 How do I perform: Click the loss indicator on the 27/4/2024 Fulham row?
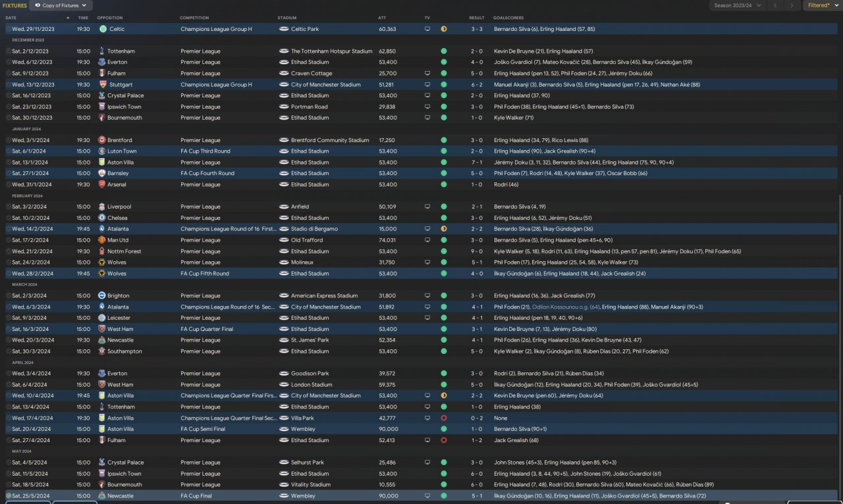point(444,440)
